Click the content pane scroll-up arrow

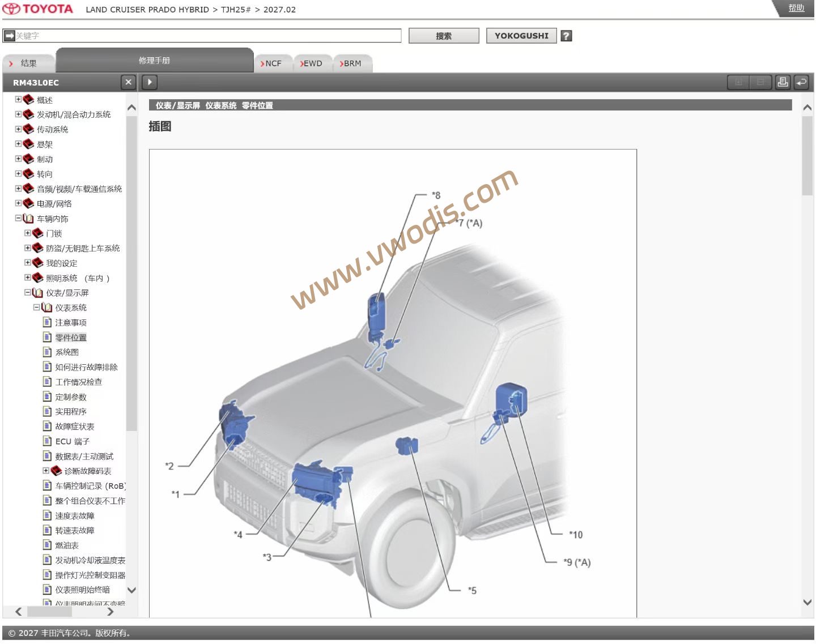(x=807, y=107)
